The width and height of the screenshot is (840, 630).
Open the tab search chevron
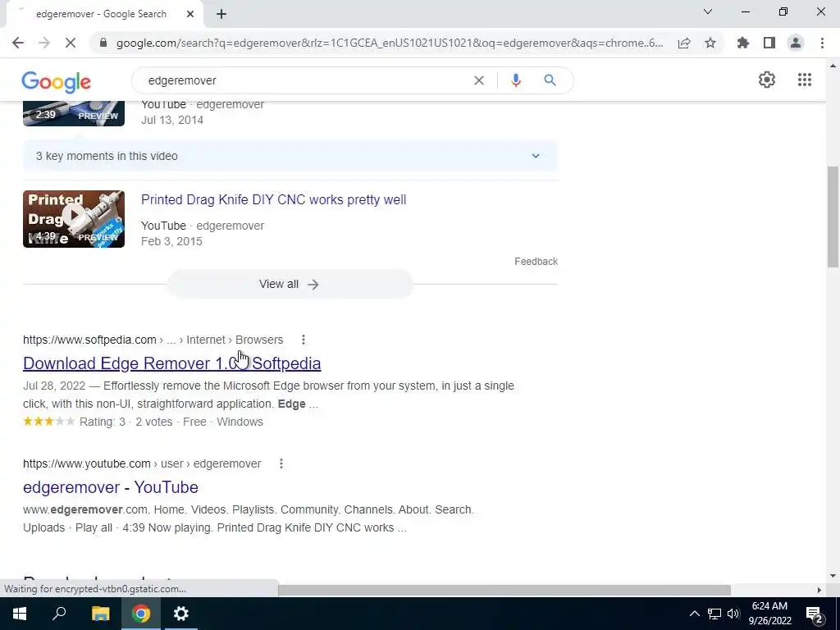(708, 11)
